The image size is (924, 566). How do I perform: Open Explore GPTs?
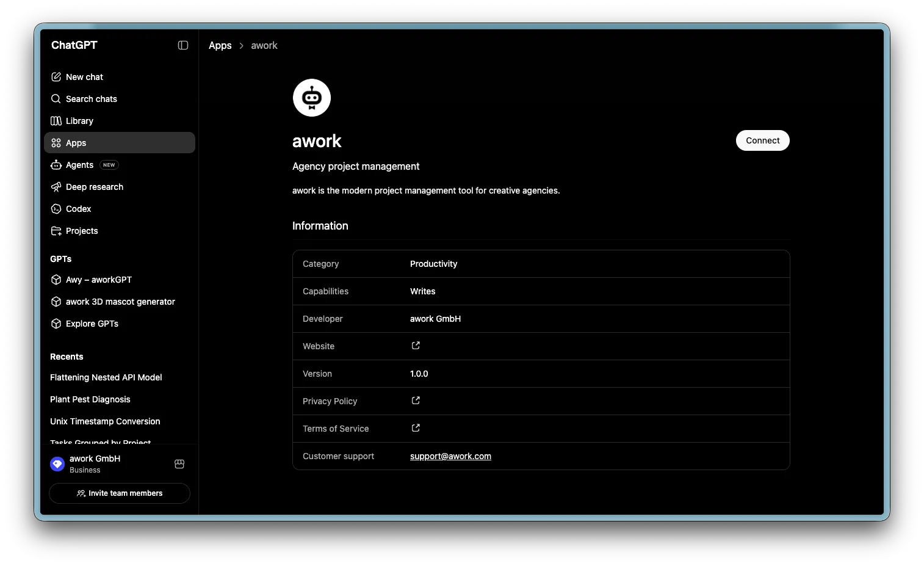coord(120,324)
